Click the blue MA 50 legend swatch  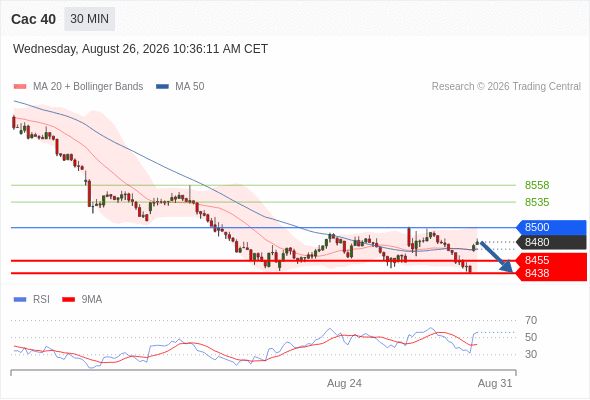(x=162, y=87)
